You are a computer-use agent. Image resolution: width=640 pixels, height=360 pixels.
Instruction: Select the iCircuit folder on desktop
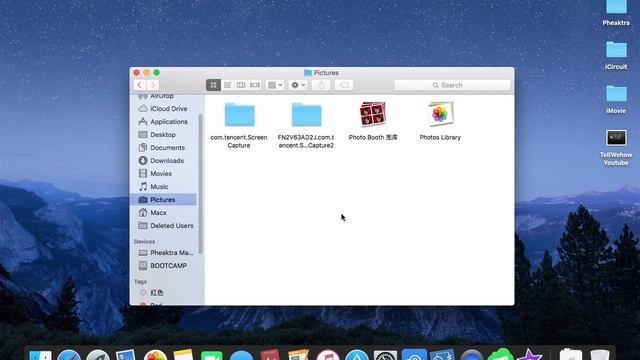point(616,56)
